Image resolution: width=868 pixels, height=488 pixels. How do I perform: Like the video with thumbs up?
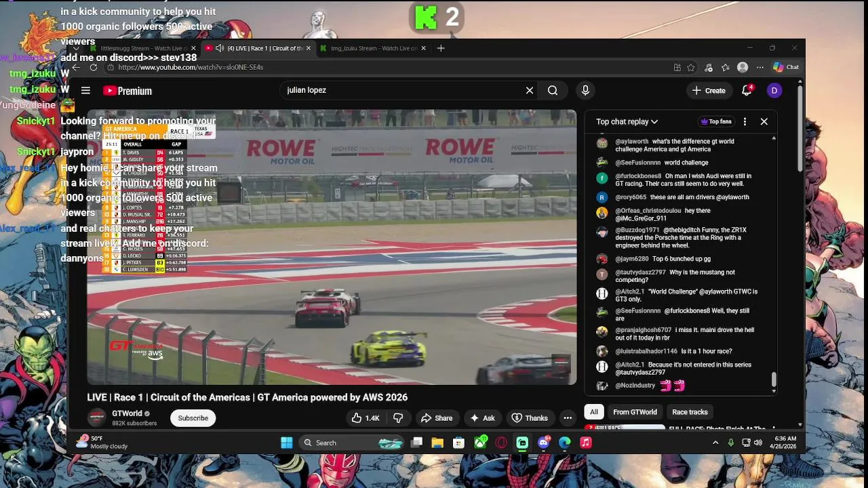coord(365,418)
